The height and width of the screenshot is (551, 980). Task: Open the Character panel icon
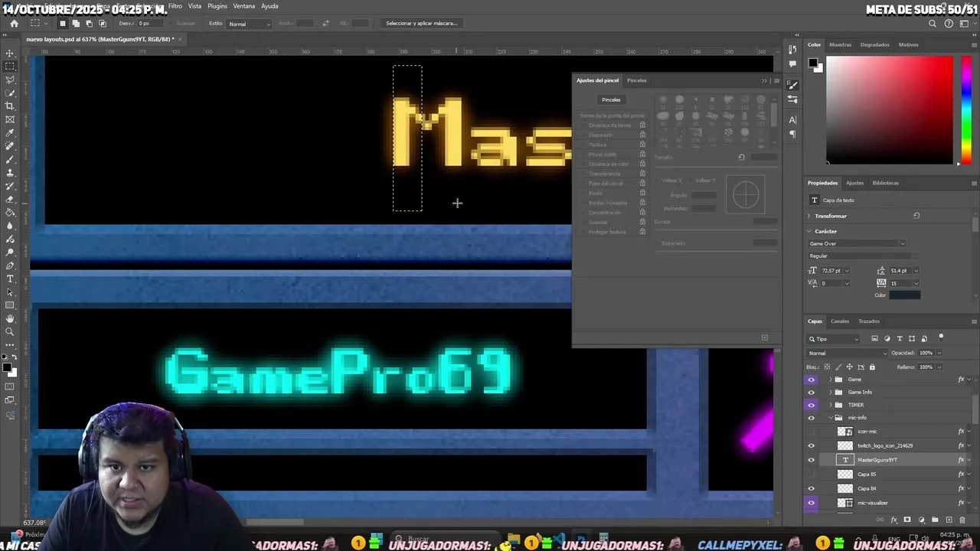(x=792, y=120)
